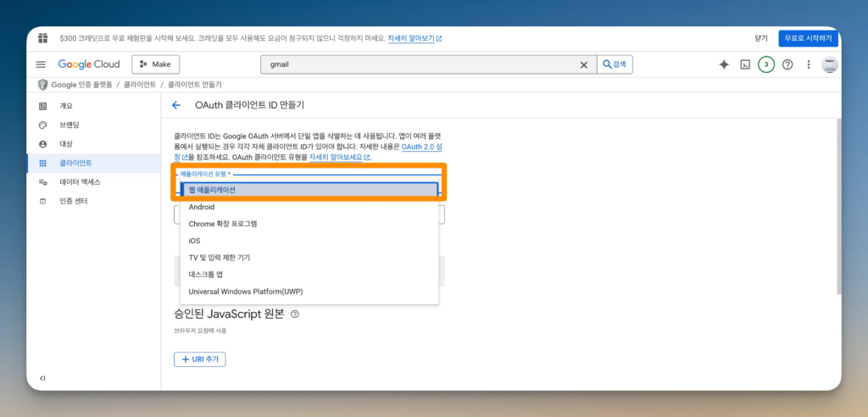868x417 pixels.
Task: Click help icon beside 승인된 JavaScript 원본
Action: click(x=295, y=314)
